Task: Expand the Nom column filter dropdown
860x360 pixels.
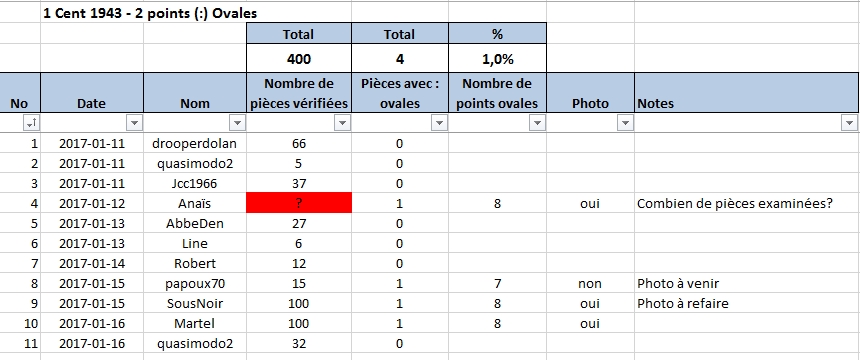Action: pos(237,124)
